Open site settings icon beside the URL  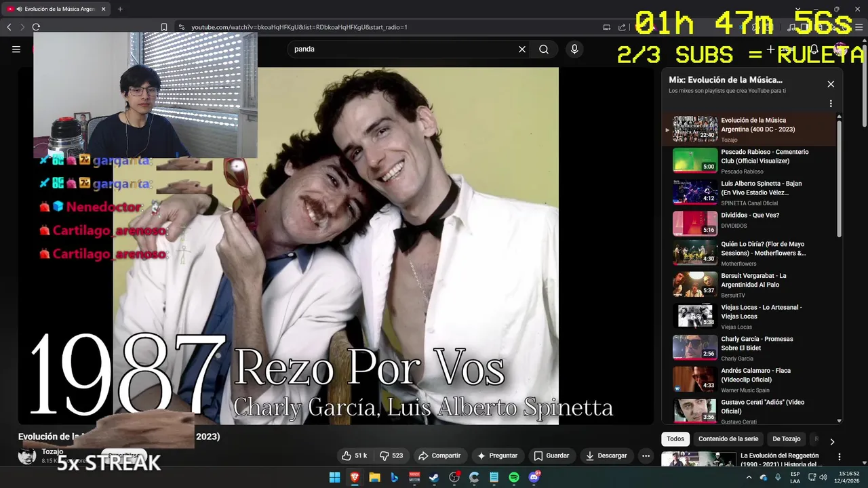tap(181, 27)
